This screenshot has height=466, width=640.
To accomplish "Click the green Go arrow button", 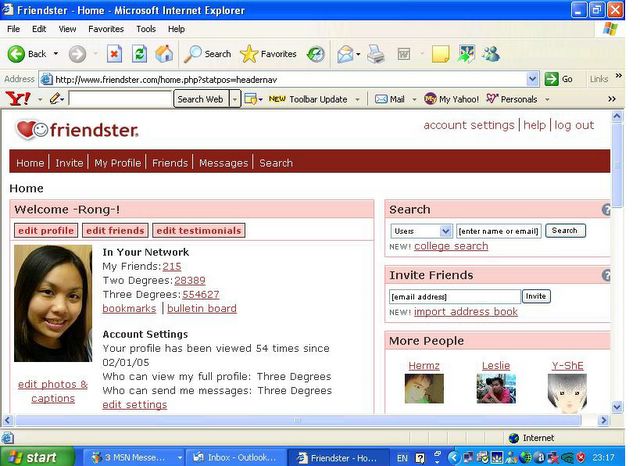I will 551,79.
